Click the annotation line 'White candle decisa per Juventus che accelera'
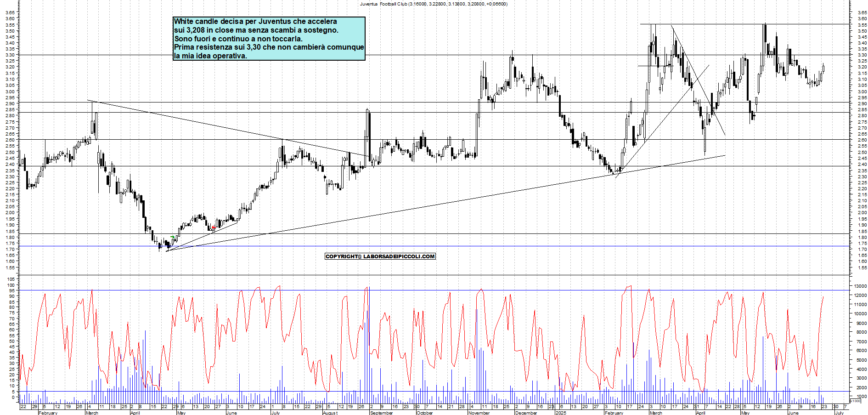 255,22
